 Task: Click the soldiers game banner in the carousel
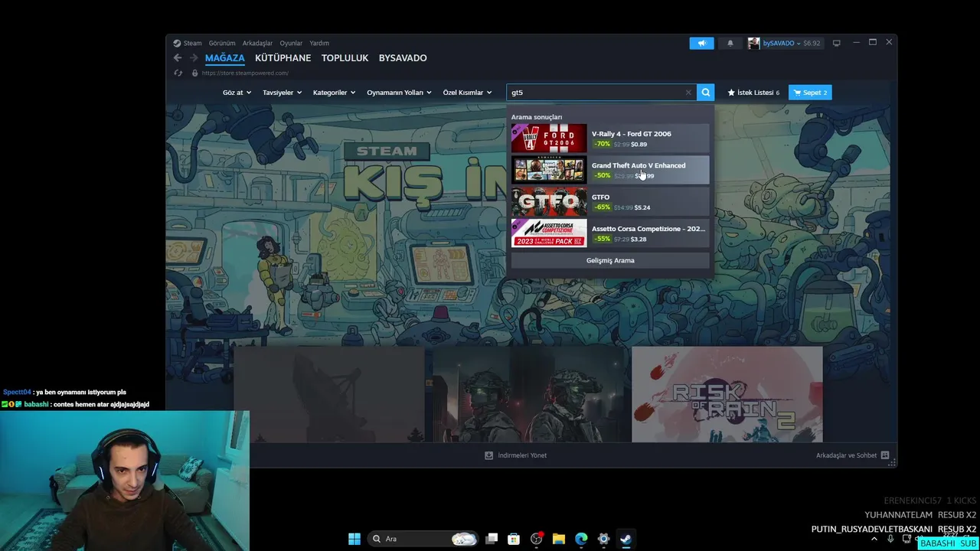(x=528, y=394)
